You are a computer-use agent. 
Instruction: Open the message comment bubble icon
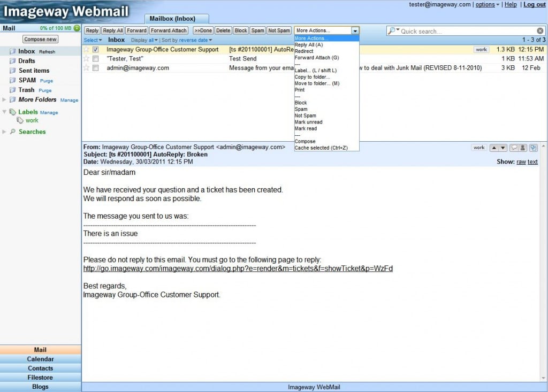pos(514,148)
